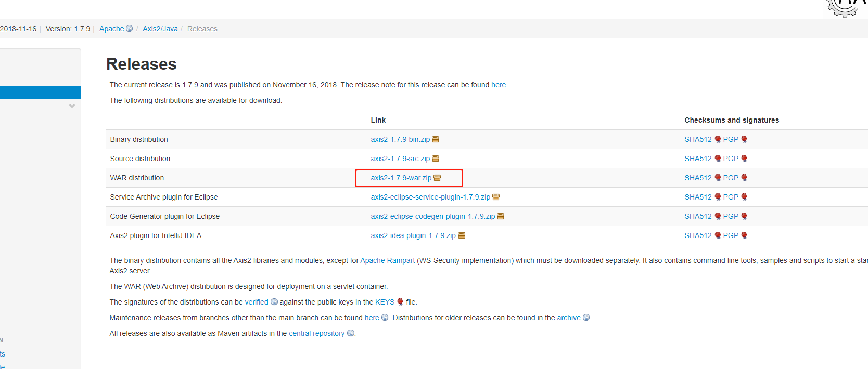Expand the sidebar chevron arrow

pyautogui.click(x=72, y=106)
